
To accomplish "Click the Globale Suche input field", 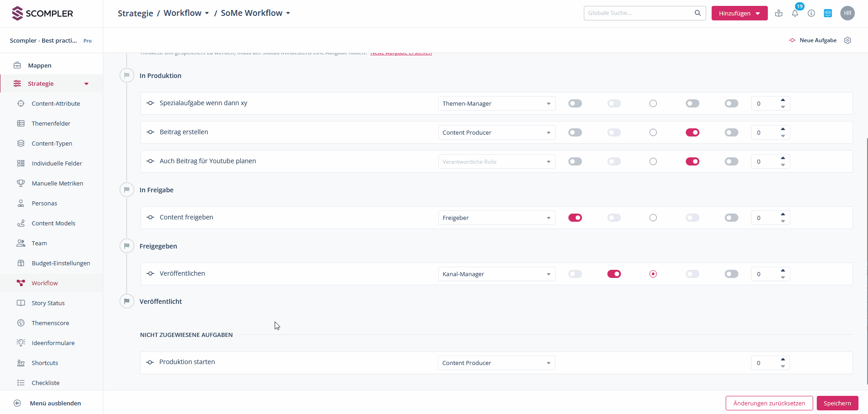I will [x=639, y=13].
